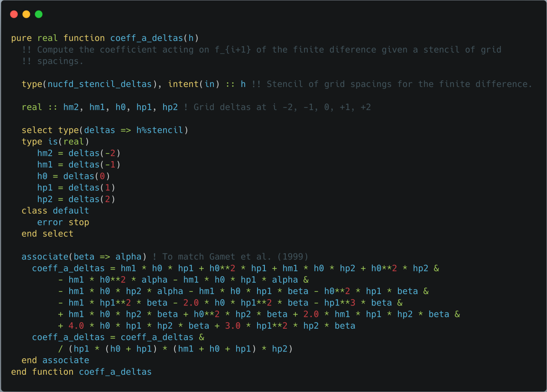Click the h%stencil expression

point(160,130)
